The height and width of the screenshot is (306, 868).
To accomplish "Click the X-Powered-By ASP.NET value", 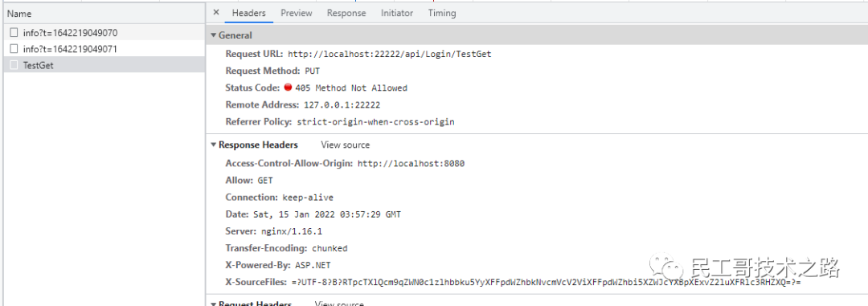I will [313, 265].
